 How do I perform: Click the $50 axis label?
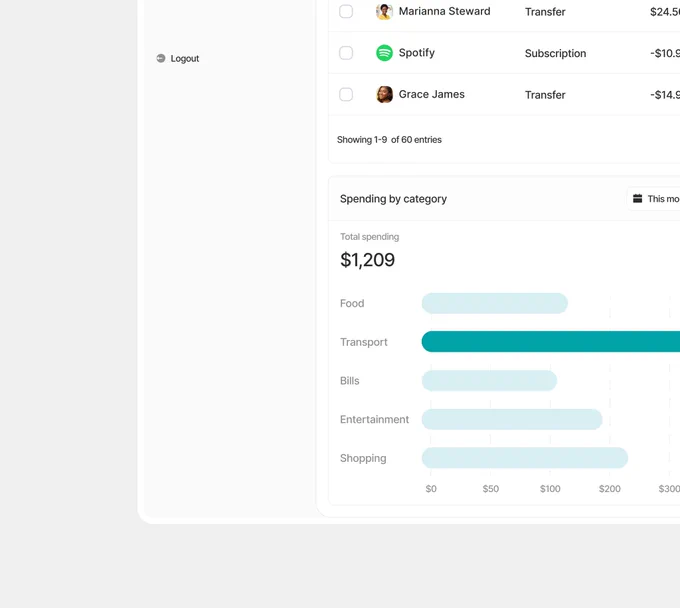(x=491, y=489)
